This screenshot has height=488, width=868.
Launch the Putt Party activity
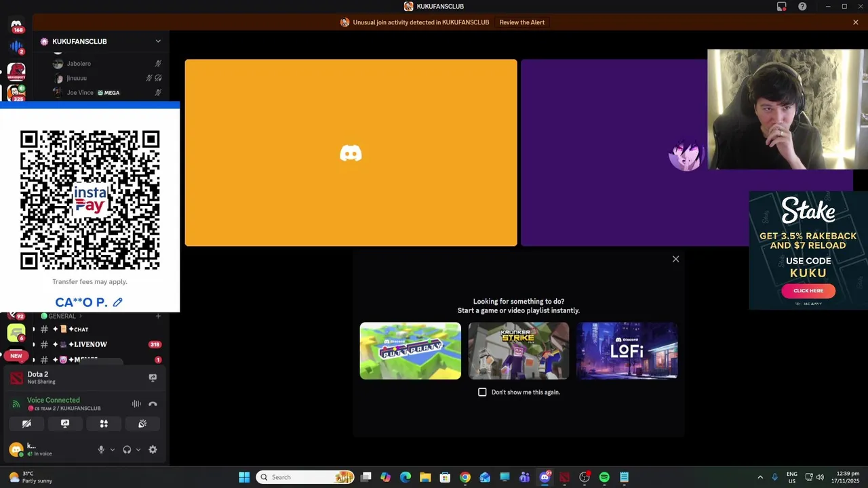(410, 350)
